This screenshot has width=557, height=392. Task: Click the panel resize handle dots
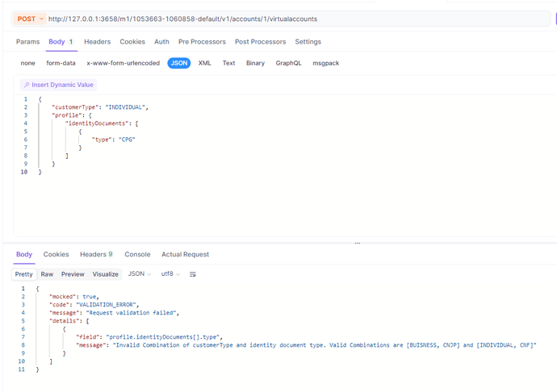(x=357, y=243)
